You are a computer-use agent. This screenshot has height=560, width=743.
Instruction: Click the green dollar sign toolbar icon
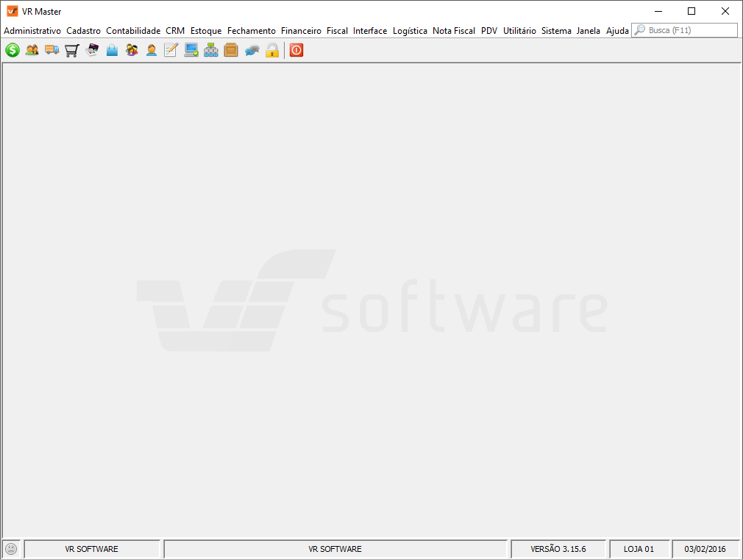click(x=13, y=50)
